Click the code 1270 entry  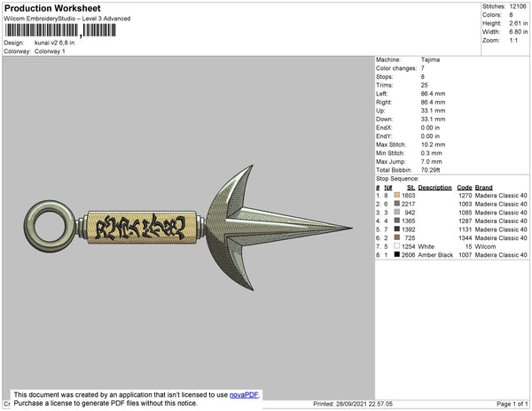(x=465, y=196)
